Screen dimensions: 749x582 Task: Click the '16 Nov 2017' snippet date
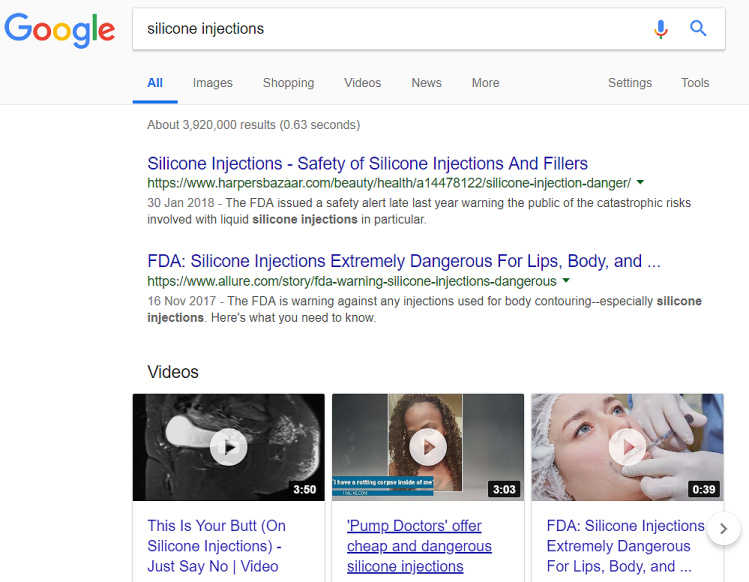pyautogui.click(x=182, y=301)
